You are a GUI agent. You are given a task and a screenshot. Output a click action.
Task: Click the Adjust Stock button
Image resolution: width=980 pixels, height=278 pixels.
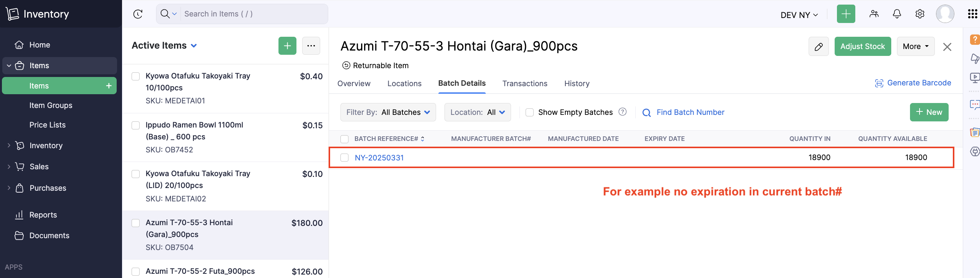pyautogui.click(x=862, y=47)
